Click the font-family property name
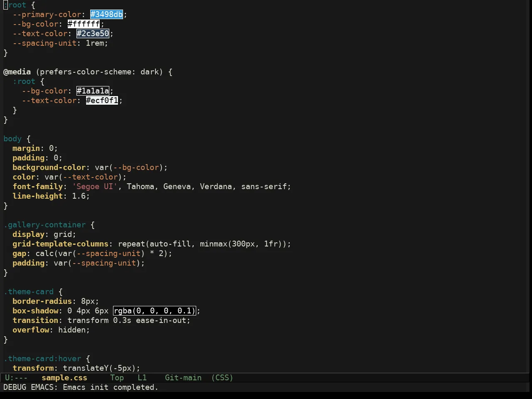The image size is (532, 399). pos(38,187)
